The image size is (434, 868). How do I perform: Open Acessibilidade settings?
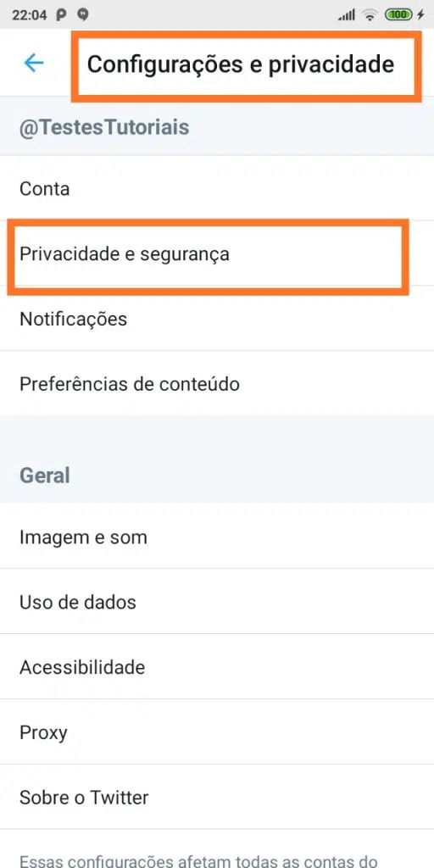point(217,666)
